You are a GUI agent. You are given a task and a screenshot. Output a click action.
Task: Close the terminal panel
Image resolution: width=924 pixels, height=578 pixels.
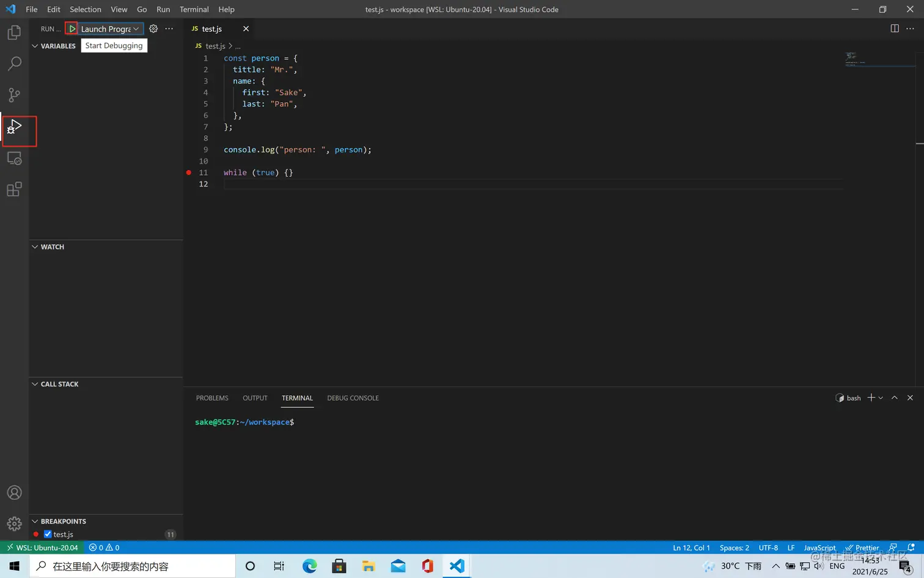pyautogui.click(x=910, y=398)
